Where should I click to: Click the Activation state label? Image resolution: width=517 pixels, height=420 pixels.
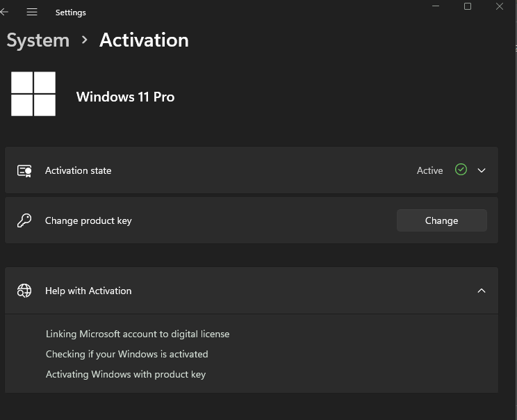[x=78, y=170]
